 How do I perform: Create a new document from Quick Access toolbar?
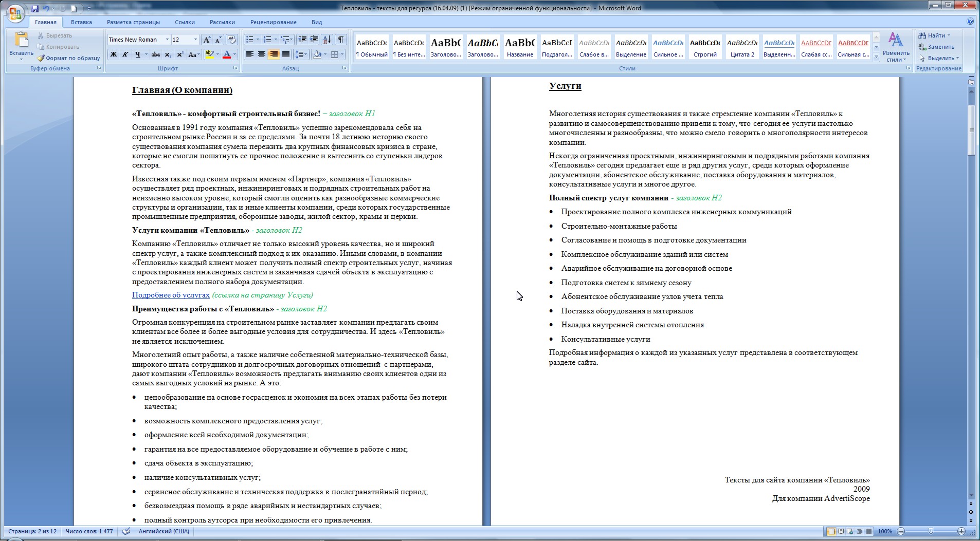pos(74,9)
